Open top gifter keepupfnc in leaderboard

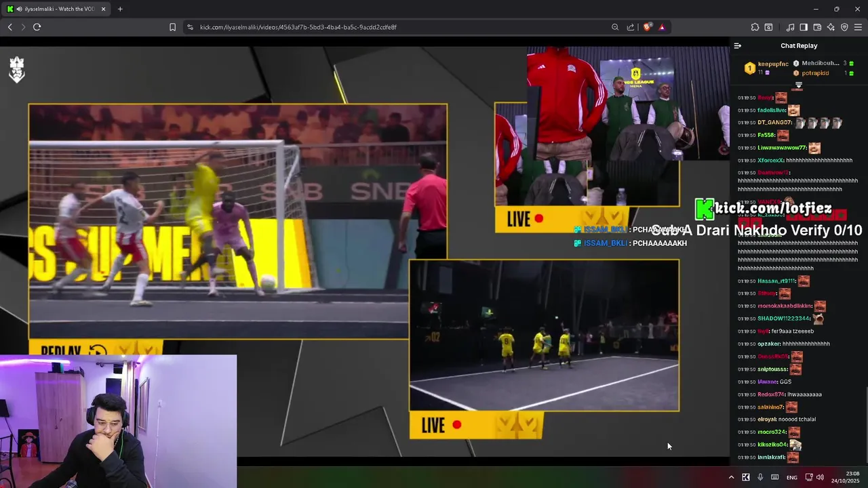point(773,64)
